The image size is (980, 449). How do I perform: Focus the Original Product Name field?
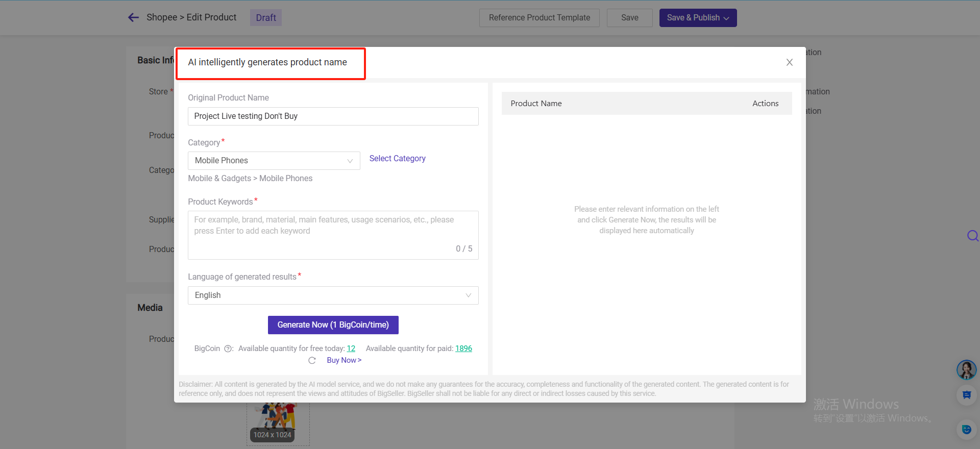(333, 116)
